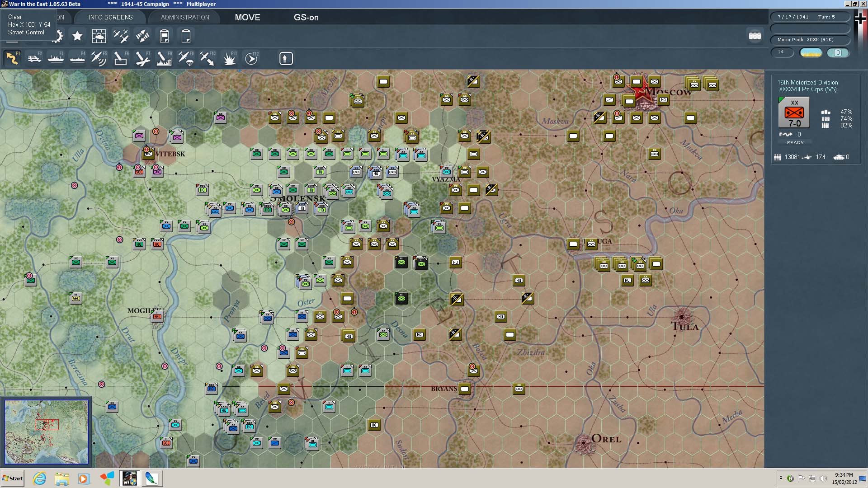Image resolution: width=868 pixels, height=488 pixels.
Task: Open the gear settings icon
Action: (x=58, y=36)
